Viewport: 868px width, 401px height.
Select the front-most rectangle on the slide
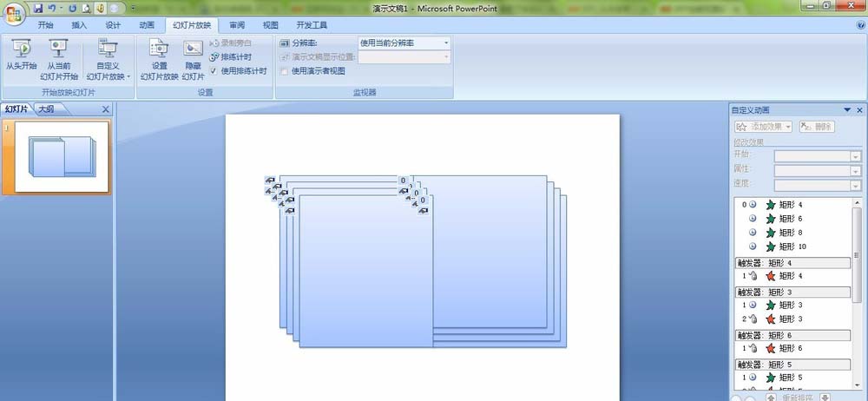[366, 272]
